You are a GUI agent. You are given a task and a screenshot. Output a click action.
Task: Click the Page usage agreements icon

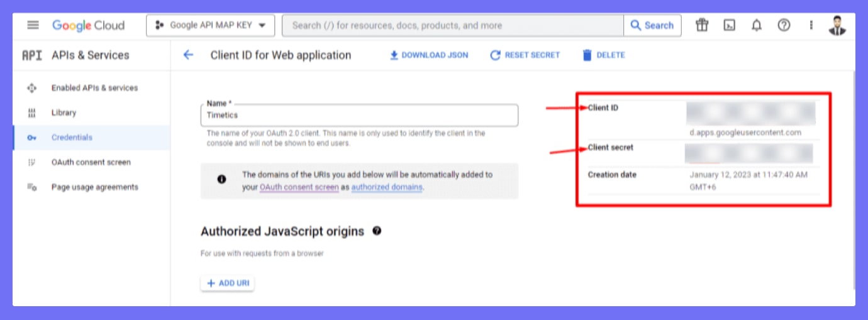[x=32, y=187]
